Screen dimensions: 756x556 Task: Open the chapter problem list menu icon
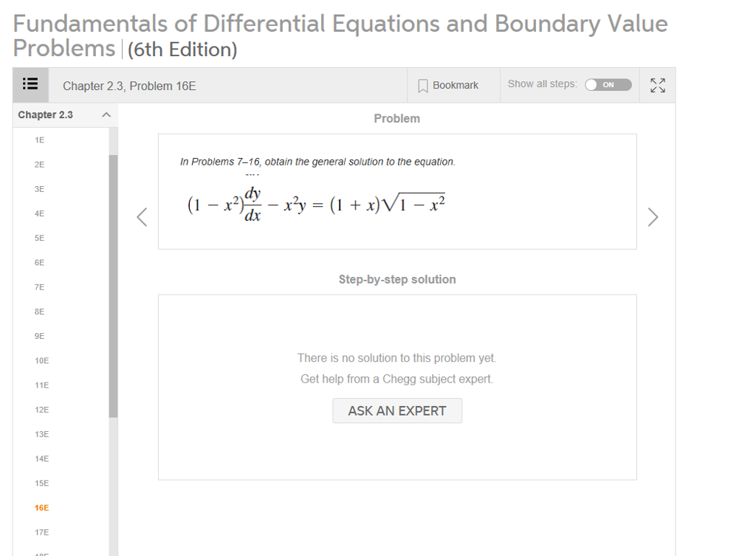(x=30, y=84)
